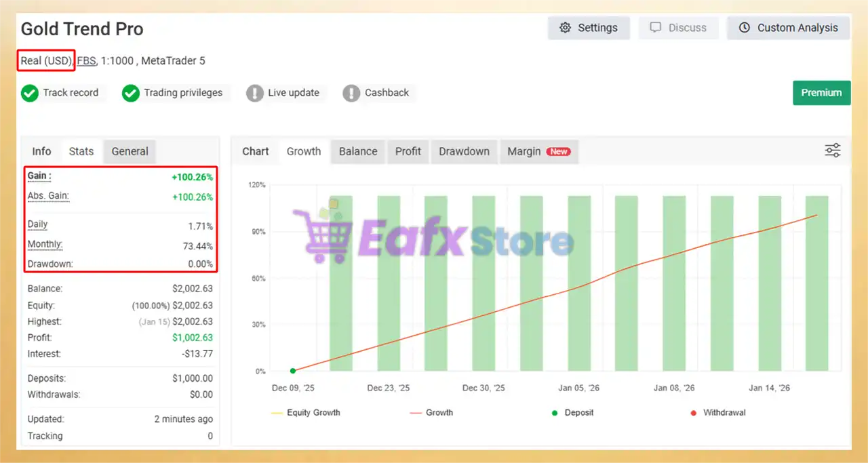Click the gear icon in Settings button
The image size is (868, 463).
click(x=565, y=28)
